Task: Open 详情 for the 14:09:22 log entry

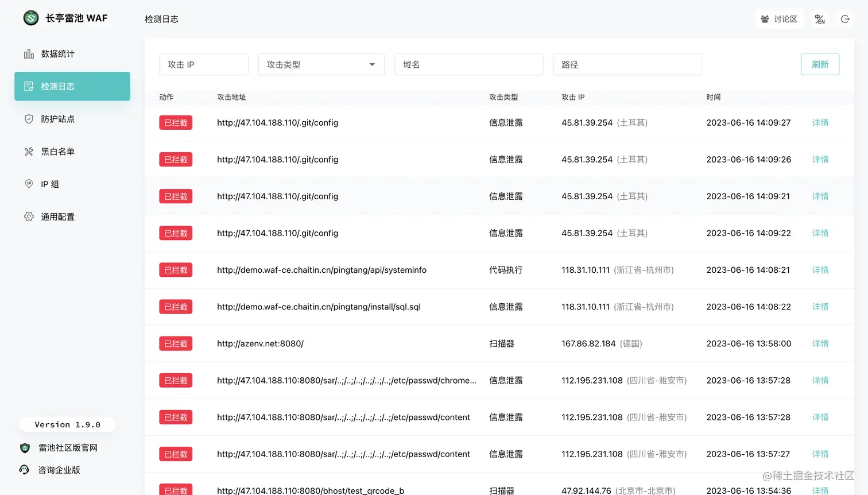Action: [x=820, y=233]
